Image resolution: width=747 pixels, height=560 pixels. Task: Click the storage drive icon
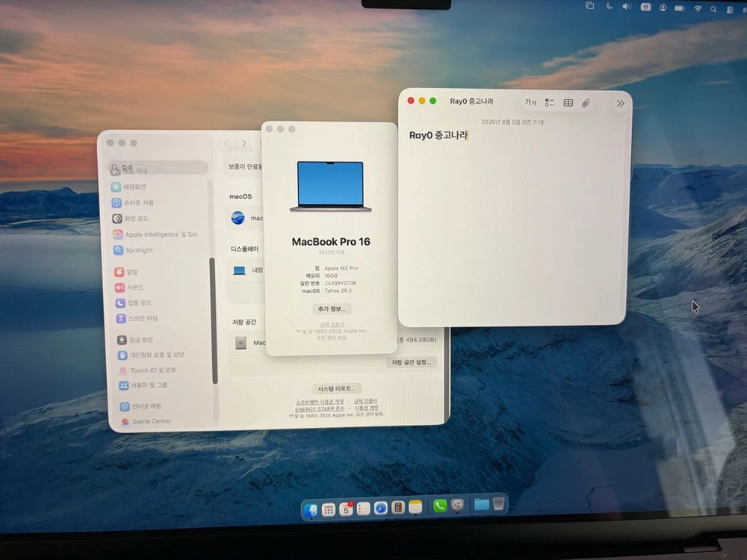coord(241,343)
